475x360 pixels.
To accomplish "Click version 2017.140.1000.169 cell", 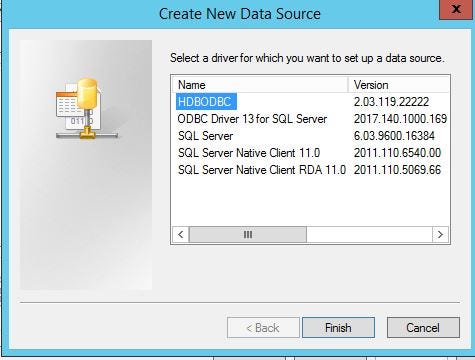I will point(400,119).
